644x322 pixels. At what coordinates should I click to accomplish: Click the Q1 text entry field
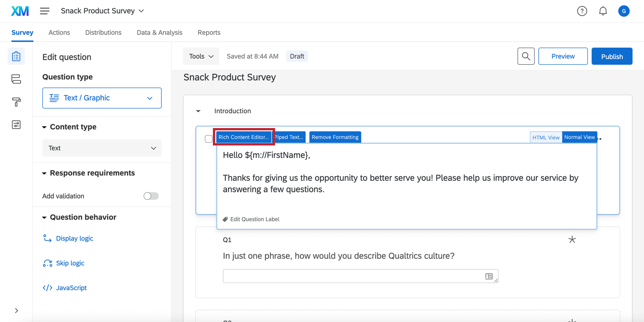[352, 276]
